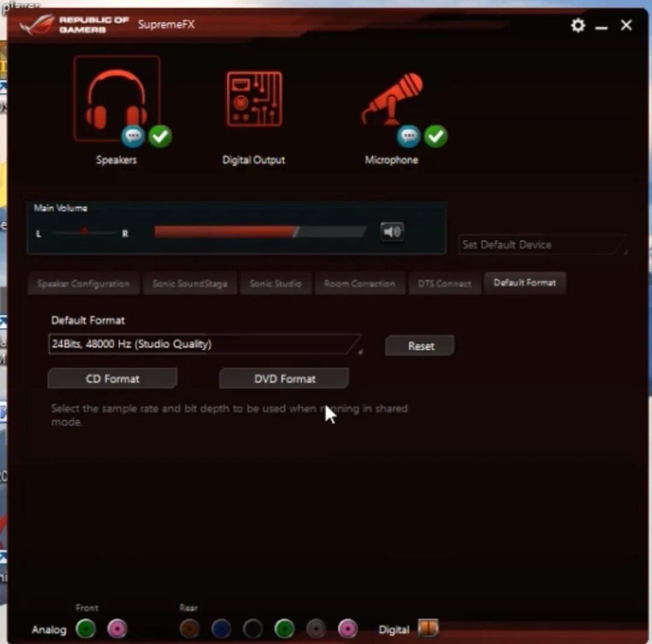The width and height of the screenshot is (652, 644).
Task: Click the front pink analog jack
Action: click(118, 628)
